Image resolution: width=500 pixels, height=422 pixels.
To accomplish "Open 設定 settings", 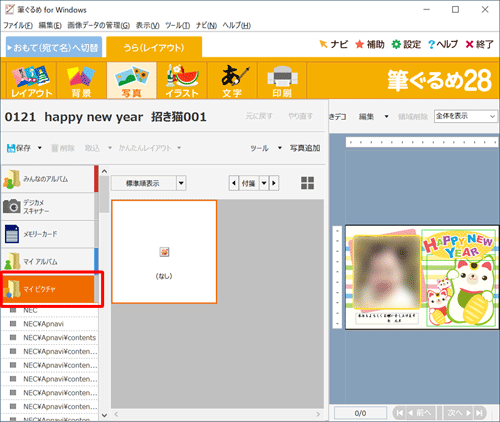I will click(x=406, y=44).
